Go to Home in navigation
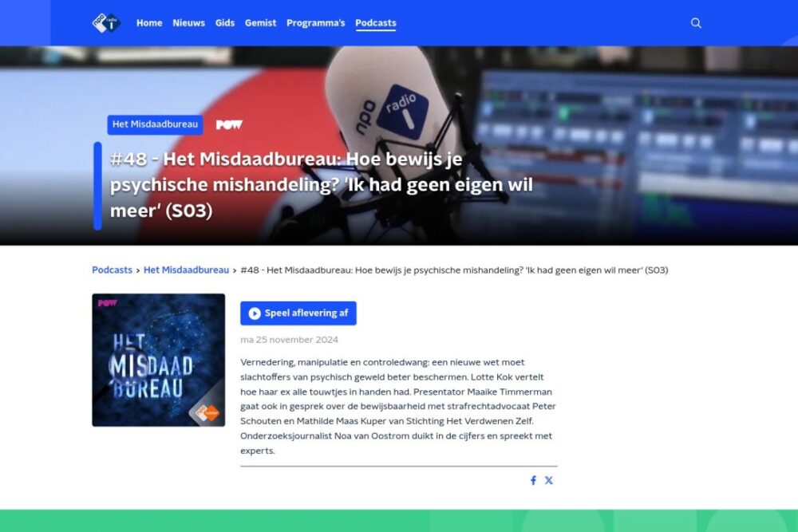798x532 pixels. pos(149,23)
